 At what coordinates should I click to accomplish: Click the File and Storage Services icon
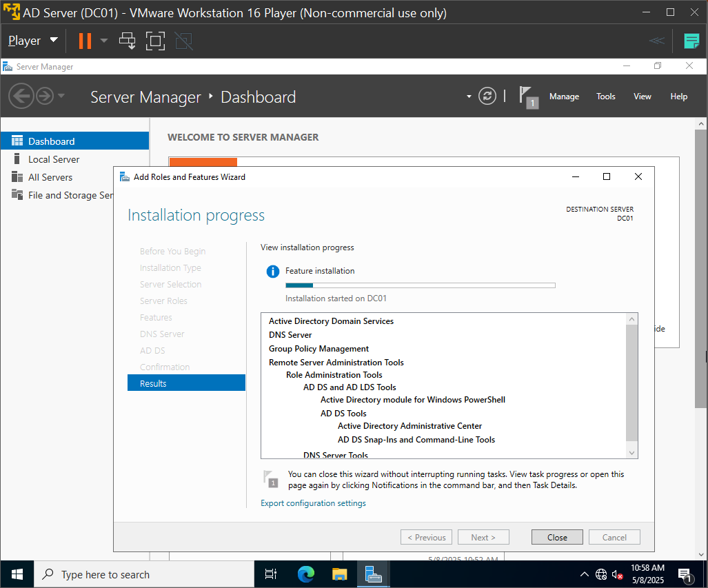pyautogui.click(x=17, y=194)
